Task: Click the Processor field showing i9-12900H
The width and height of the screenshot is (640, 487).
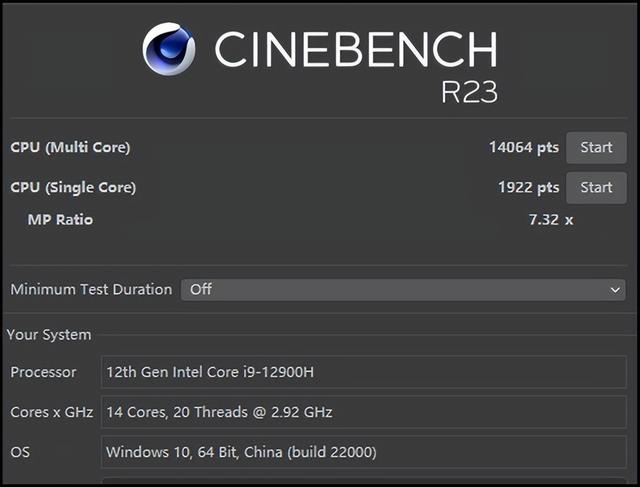Action: click(363, 372)
